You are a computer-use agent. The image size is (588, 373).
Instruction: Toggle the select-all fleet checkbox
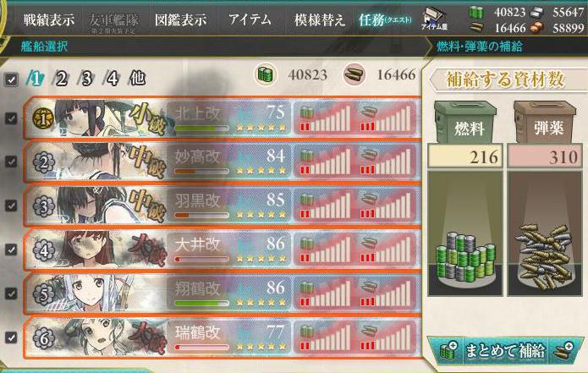pos(11,80)
